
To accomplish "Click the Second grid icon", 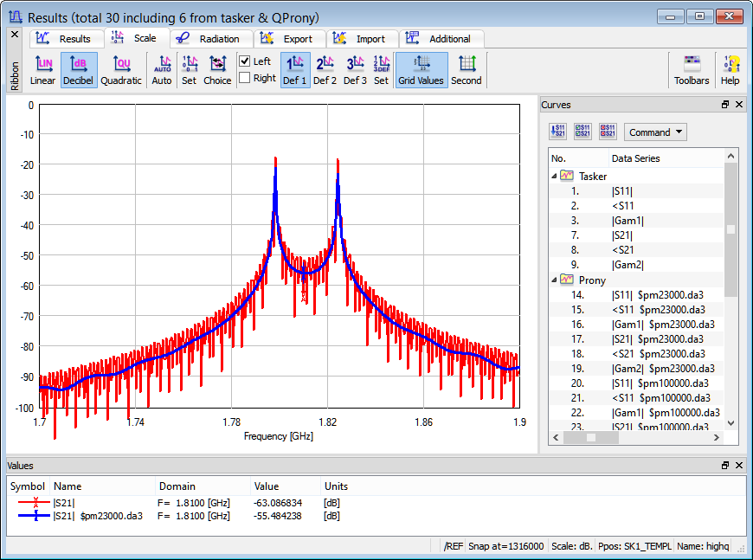I will tap(466, 70).
